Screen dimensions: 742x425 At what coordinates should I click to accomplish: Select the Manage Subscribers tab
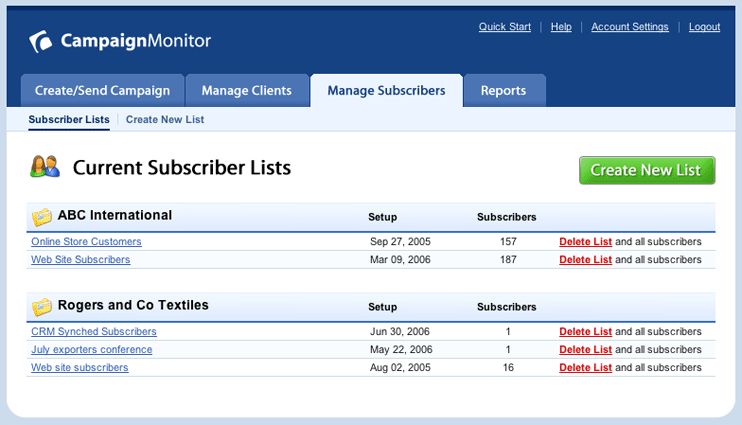(386, 90)
